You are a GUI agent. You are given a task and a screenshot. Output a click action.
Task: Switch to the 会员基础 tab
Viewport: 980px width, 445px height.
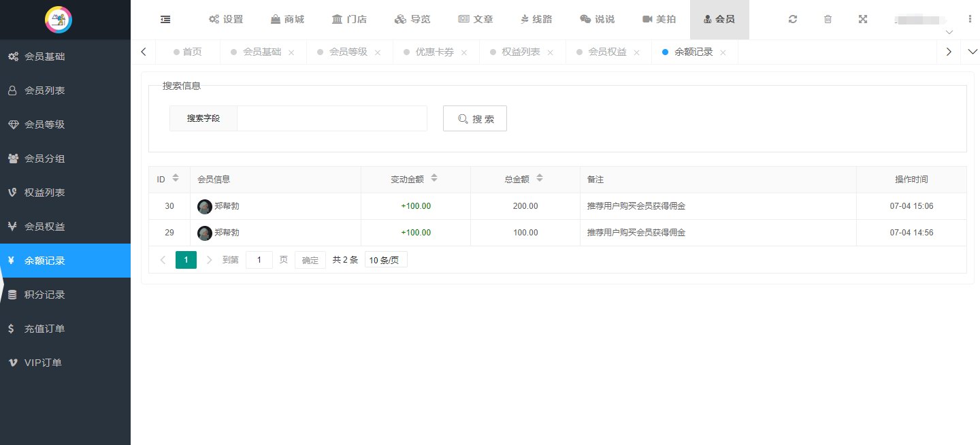coord(261,52)
